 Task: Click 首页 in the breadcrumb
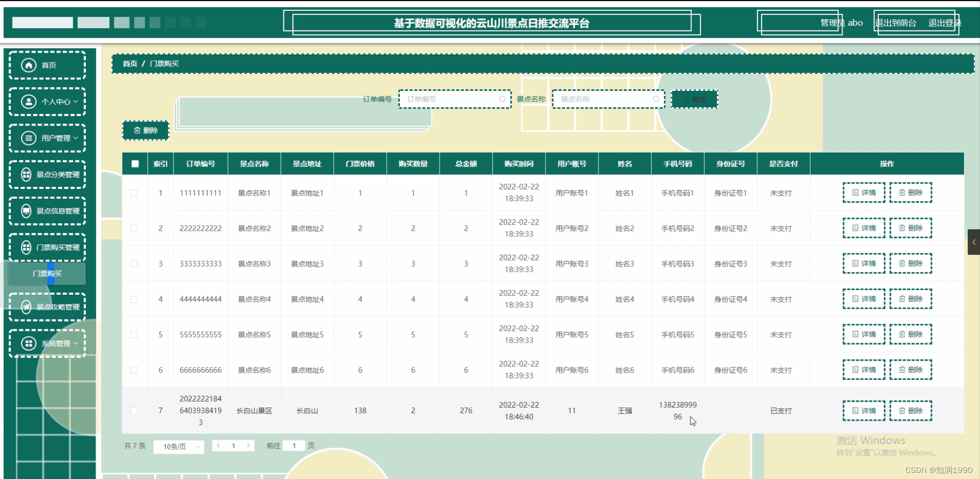(x=130, y=64)
